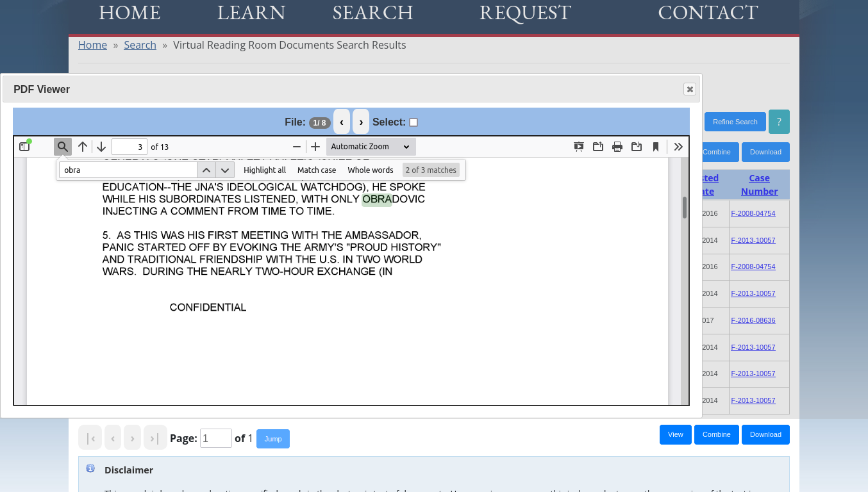The height and width of the screenshot is (492, 868).
Task: Switch to presentation mode icon
Action: click(579, 147)
